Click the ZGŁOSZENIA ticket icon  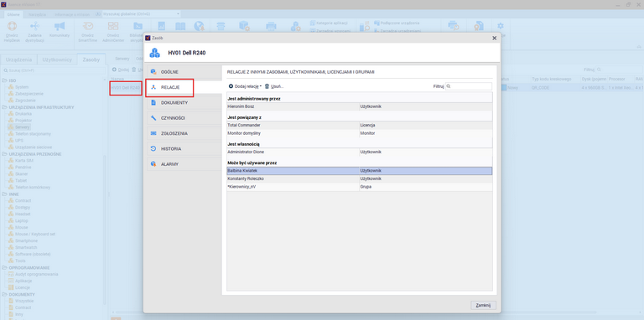click(153, 133)
